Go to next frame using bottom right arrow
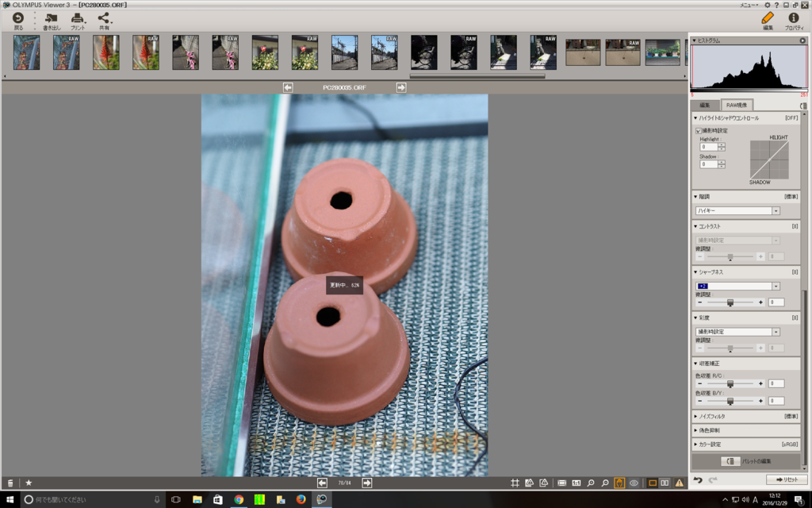This screenshot has height=508, width=812. [x=366, y=483]
